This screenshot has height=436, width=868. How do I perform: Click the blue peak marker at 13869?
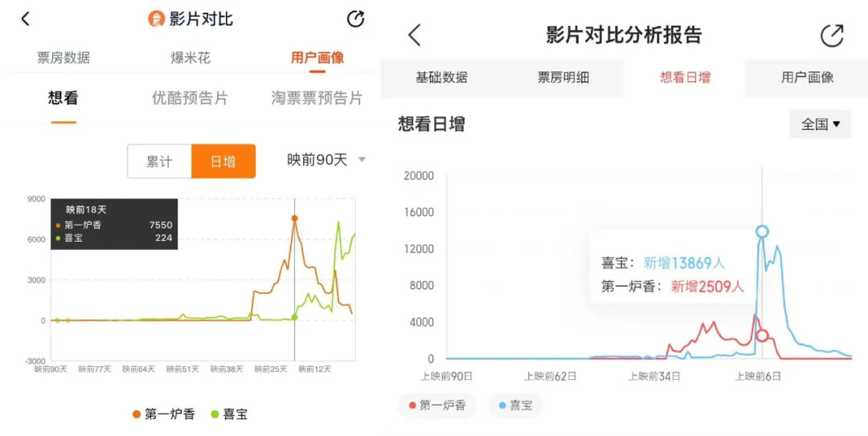762,231
